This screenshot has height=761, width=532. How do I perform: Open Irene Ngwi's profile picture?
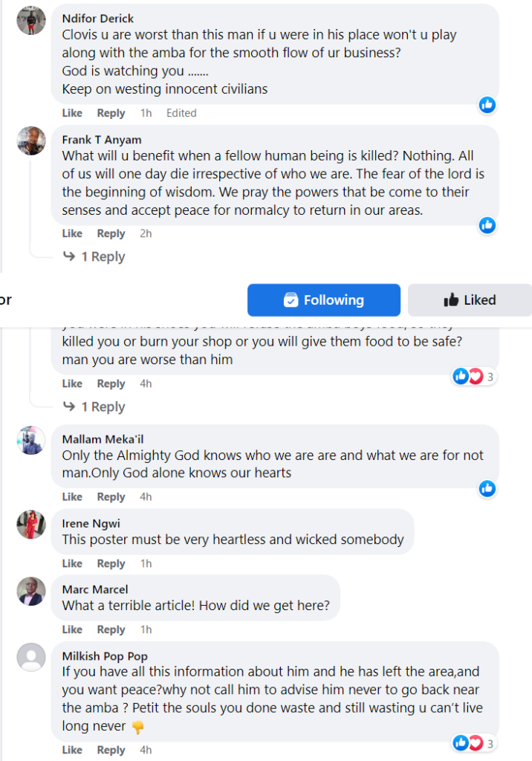pyautogui.click(x=31, y=525)
